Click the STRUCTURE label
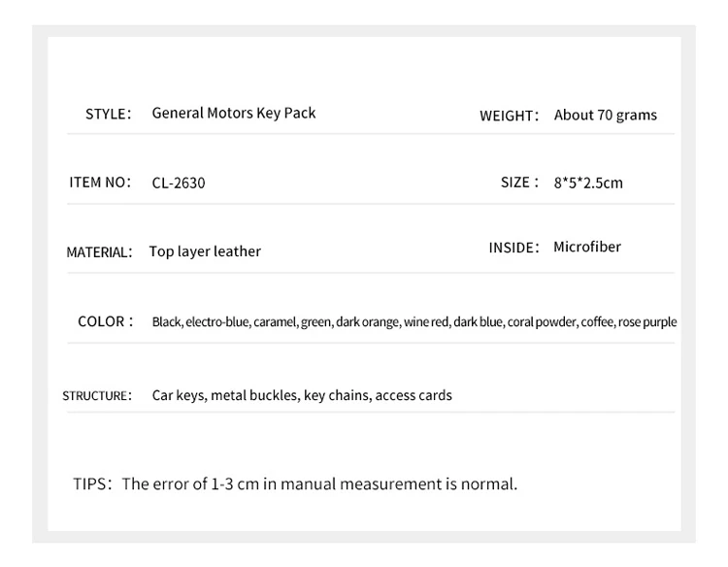Screen dimensions: 728x567 click(x=96, y=395)
